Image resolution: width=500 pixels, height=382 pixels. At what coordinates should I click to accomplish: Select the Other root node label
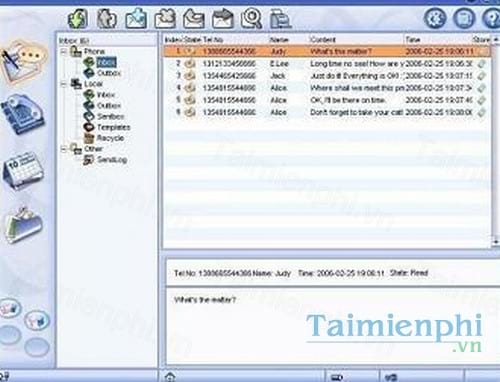point(93,149)
